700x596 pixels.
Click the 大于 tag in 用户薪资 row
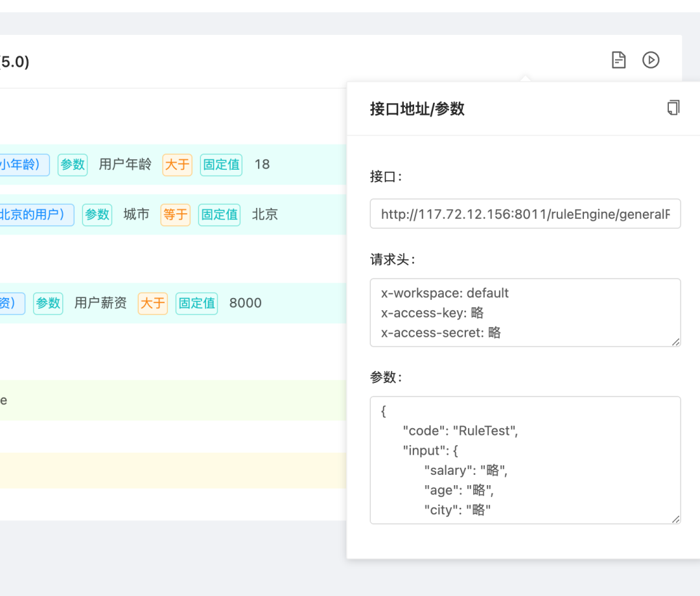coord(153,303)
